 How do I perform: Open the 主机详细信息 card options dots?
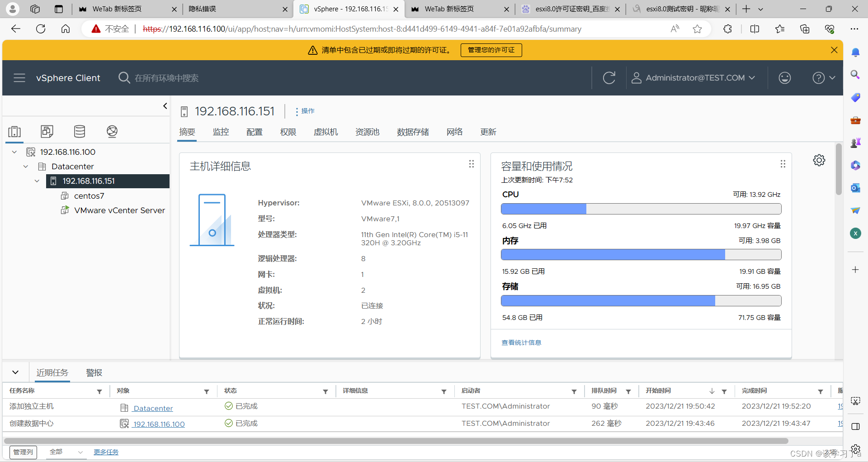point(472,164)
